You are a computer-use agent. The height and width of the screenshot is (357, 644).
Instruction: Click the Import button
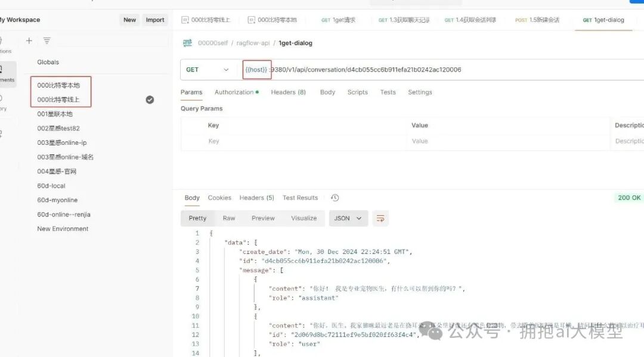pyautogui.click(x=155, y=19)
